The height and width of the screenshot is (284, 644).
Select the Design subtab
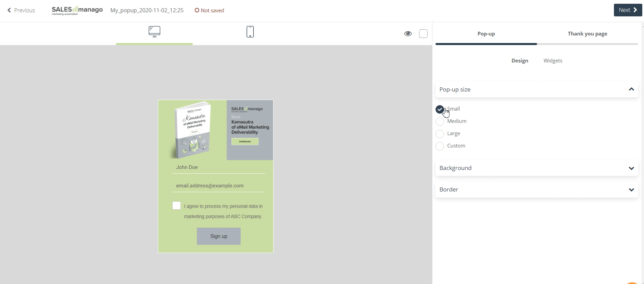point(520,60)
